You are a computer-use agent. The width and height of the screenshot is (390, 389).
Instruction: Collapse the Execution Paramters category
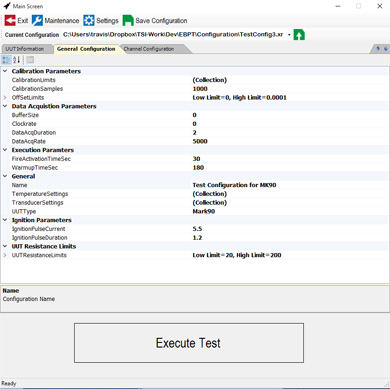[x=5, y=150]
